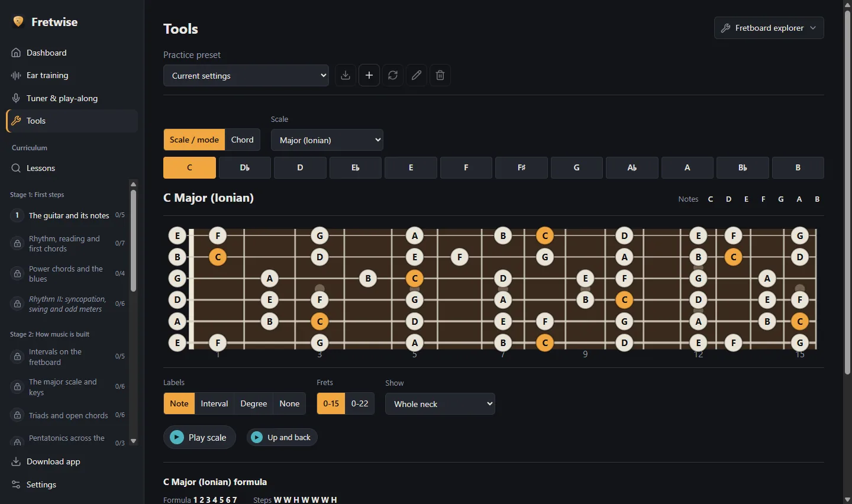Show frets 0-15

point(331,403)
